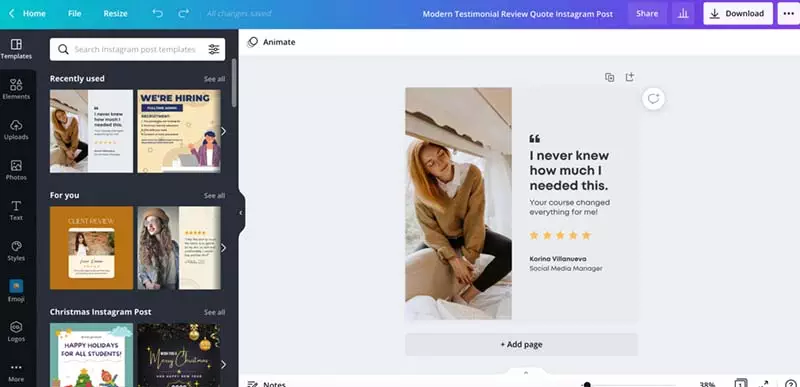Select the woman photo on canvas
800x387 pixels.
click(459, 203)
